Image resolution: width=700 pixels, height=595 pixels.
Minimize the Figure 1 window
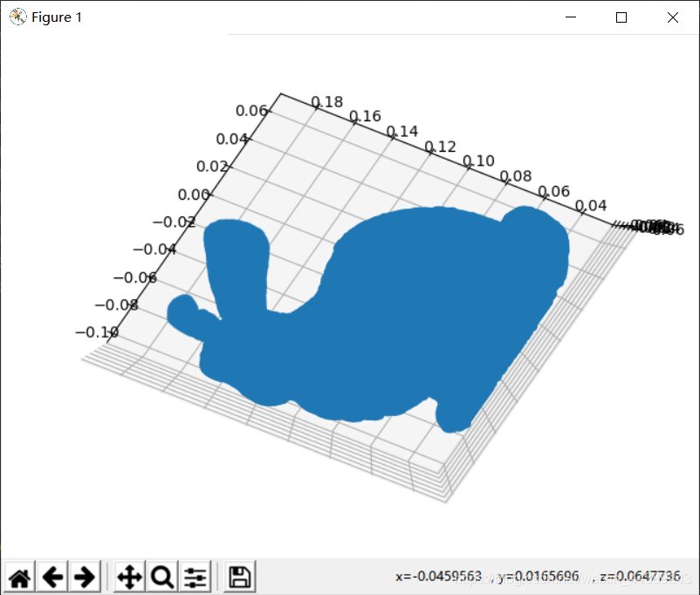pos(571,17)
